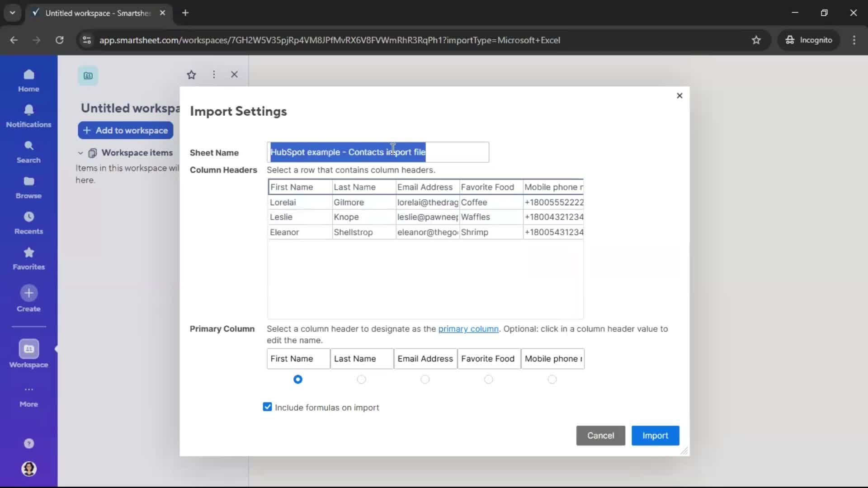Collapse the Workspace items section
Viewport: 868px width, 488px height.
80,153
